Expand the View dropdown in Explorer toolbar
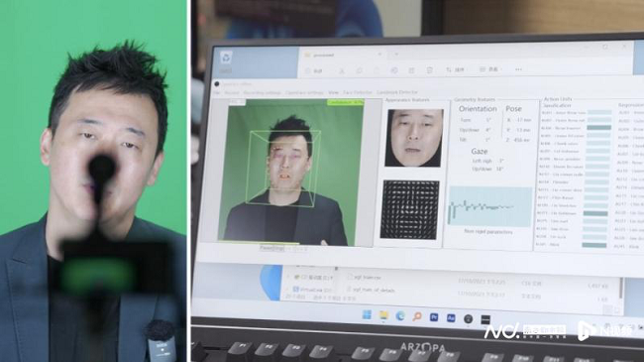This screenshot has height=362, width=644. [x=490, y=69]
